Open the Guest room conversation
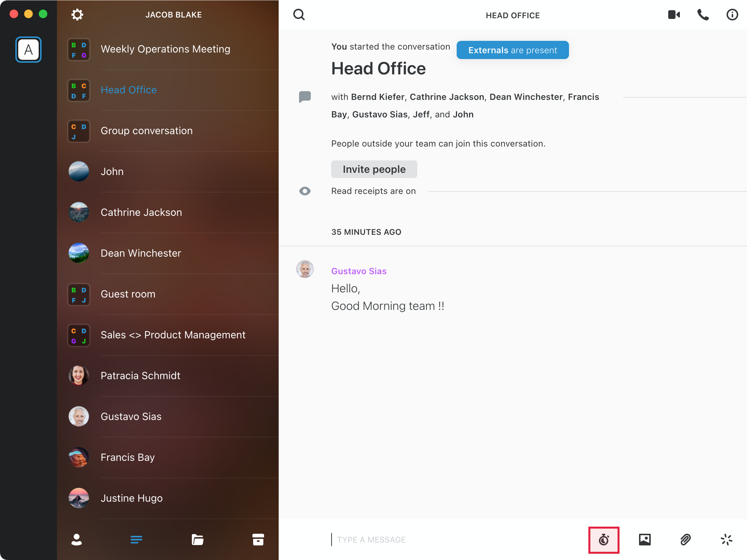Screen dimensions: 747x560 pyautogui.click(x=168, y=294)
